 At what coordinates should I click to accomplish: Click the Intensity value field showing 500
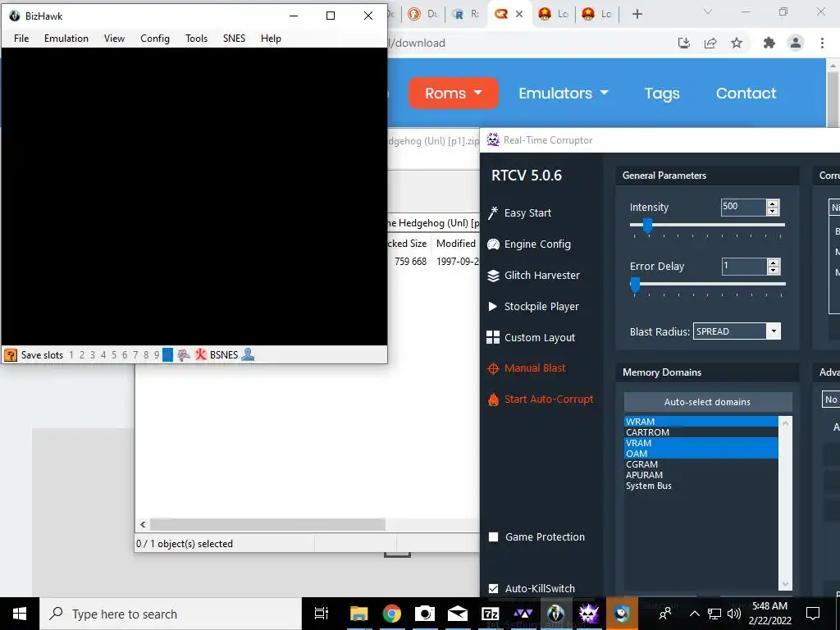[743, 208]
